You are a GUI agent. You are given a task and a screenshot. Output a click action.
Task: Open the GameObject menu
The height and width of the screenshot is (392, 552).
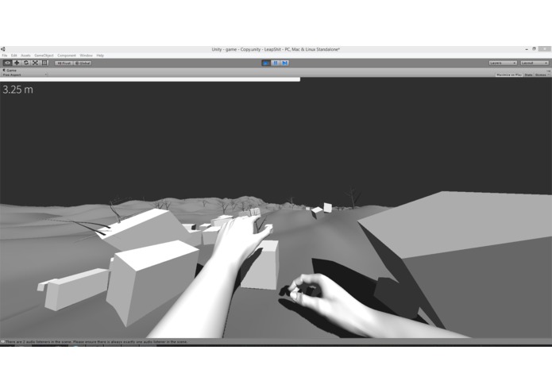coord(44,56)
